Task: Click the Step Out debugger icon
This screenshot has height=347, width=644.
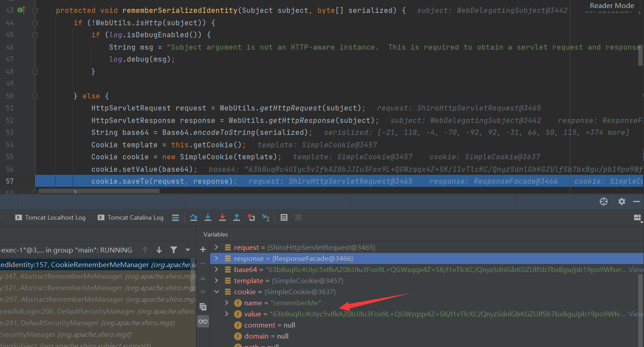Action: (237, 217)
